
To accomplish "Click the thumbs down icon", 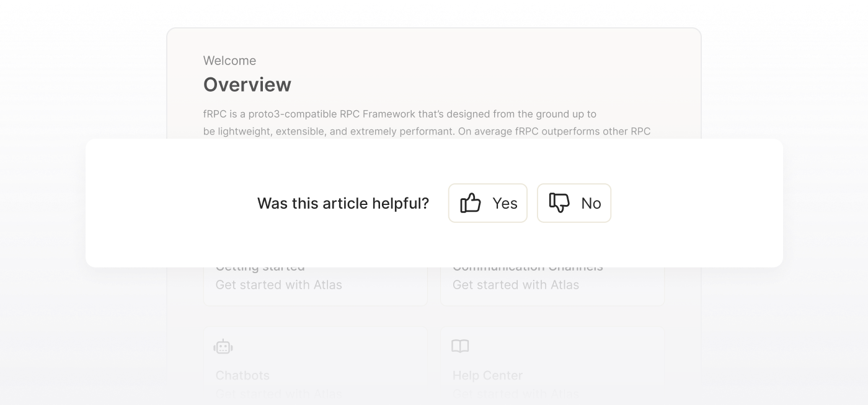I will click(559, 202).
